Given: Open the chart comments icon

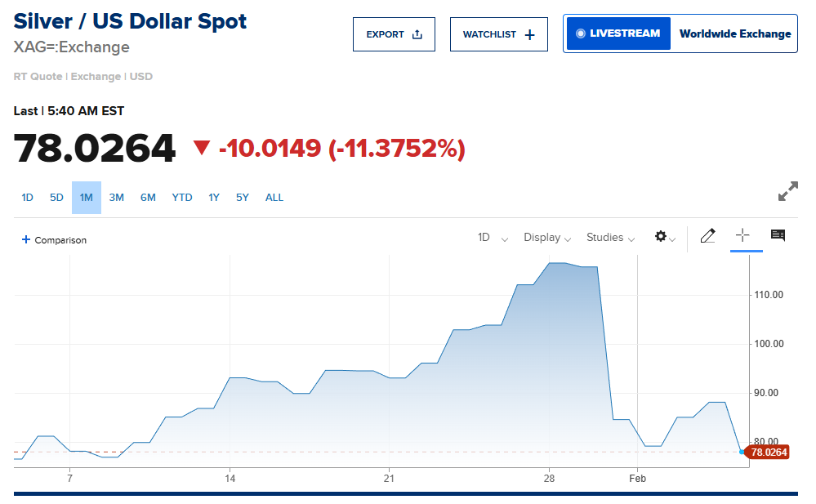Looking at the screenshot, I should 778,236.
